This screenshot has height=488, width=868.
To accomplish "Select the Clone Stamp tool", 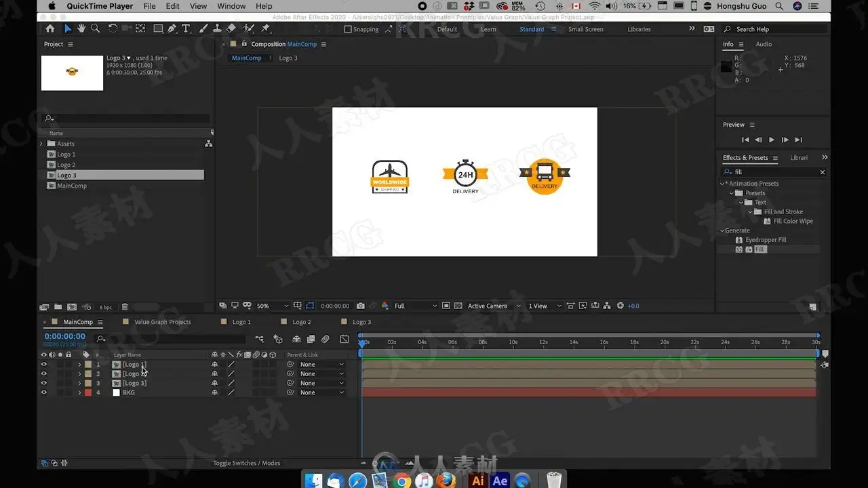I will coord(217,28).
